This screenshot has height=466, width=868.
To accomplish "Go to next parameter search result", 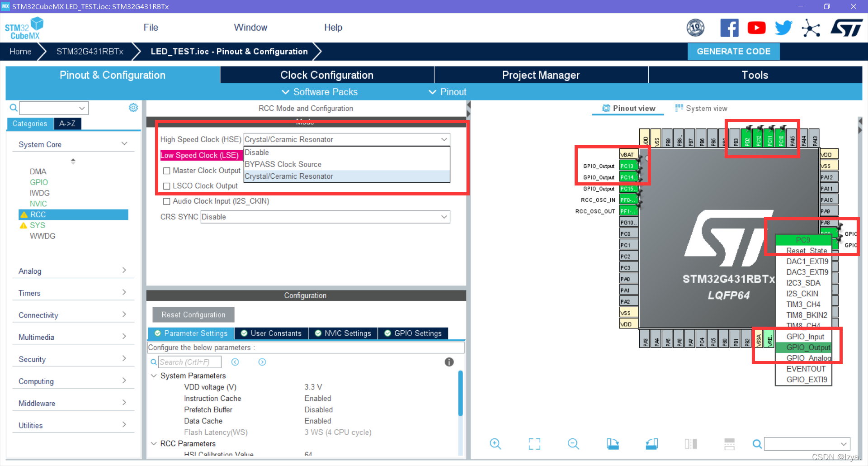I will click(262, 362).
